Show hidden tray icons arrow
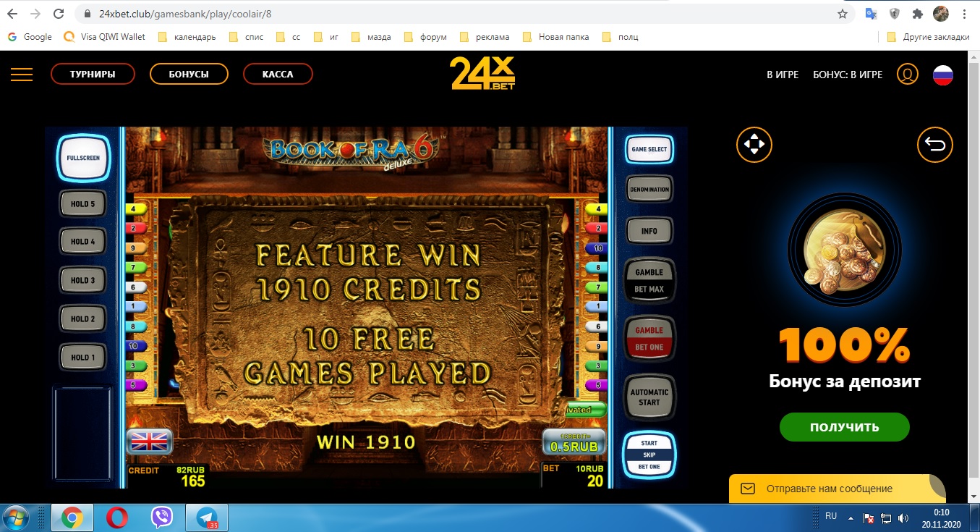 (x=851, y=518)
